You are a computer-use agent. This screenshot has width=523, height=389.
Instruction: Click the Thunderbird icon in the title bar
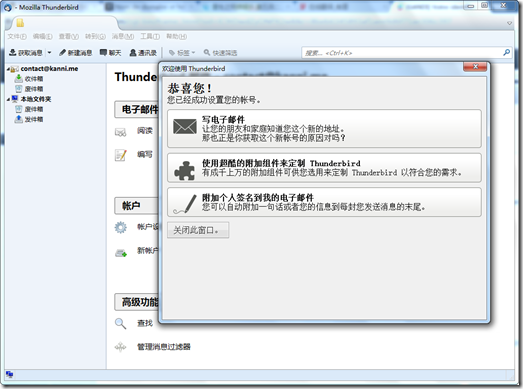pos(8,7)
